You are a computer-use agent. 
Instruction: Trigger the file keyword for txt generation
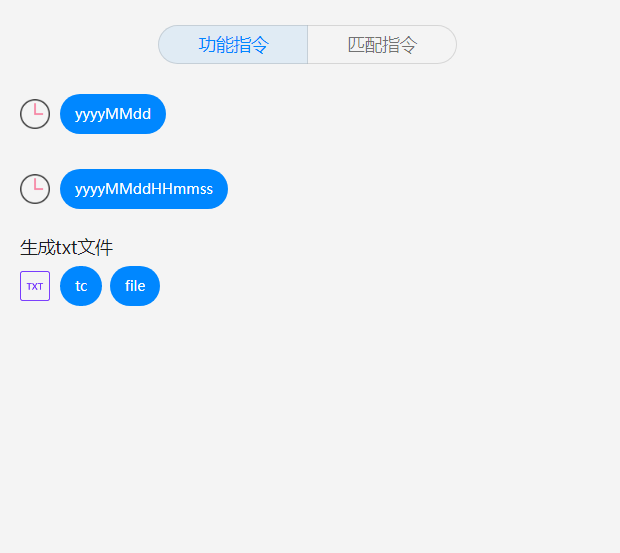135,286
